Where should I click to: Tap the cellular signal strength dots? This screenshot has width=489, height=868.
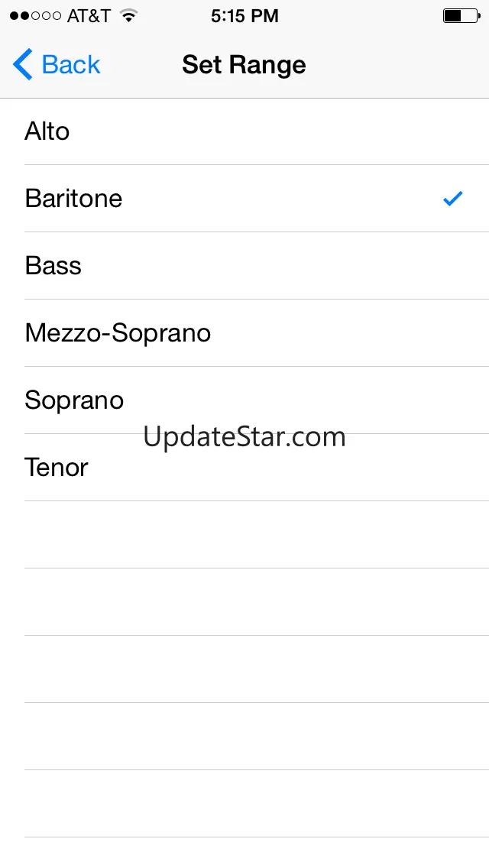34,16
